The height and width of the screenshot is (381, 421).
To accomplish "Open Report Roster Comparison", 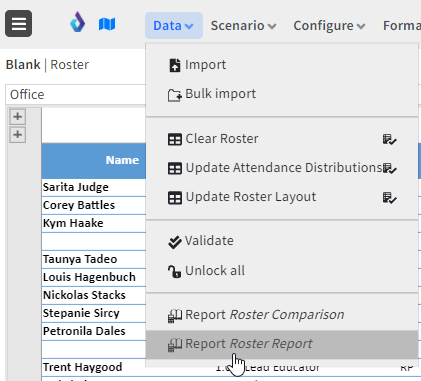I will point(282,315).
